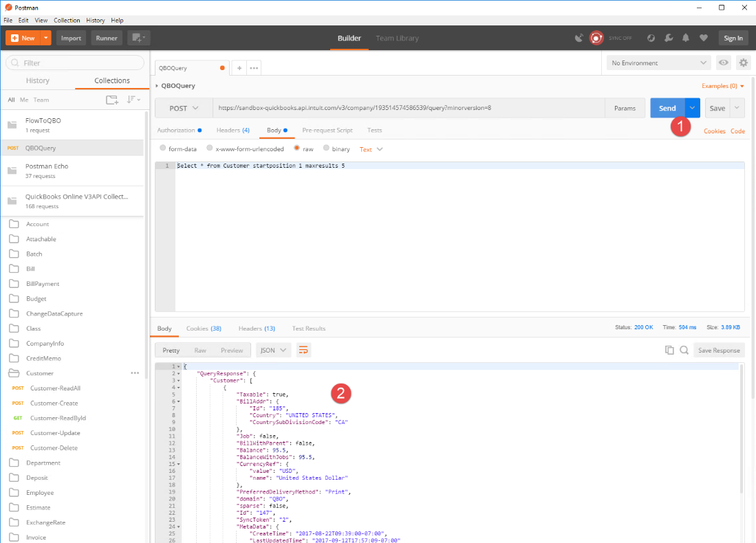Viewport: 756px width, 543px height.
Task: Open the Collection menu
Action: tap(67, 20)
